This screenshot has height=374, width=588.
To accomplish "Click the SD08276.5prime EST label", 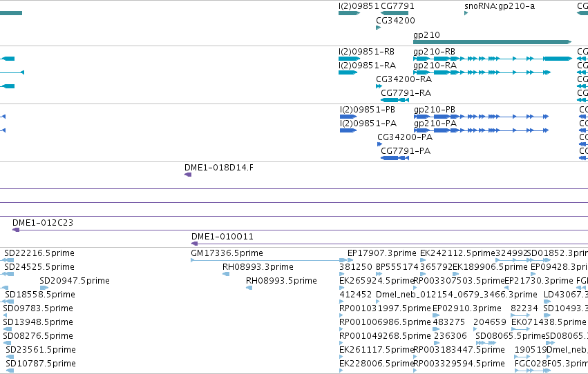I will (38, 336).
